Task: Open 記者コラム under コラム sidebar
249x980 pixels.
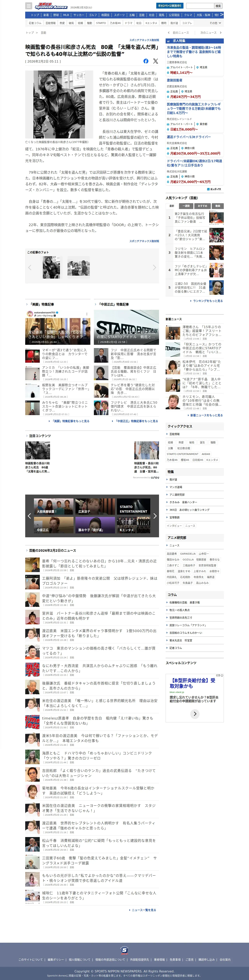Action: pos(176,648)
